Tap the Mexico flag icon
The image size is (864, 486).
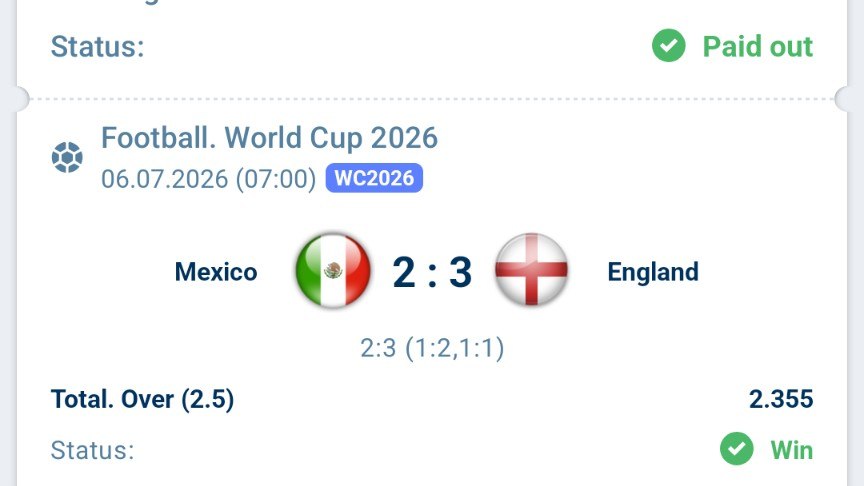click(x=333, y=270)
